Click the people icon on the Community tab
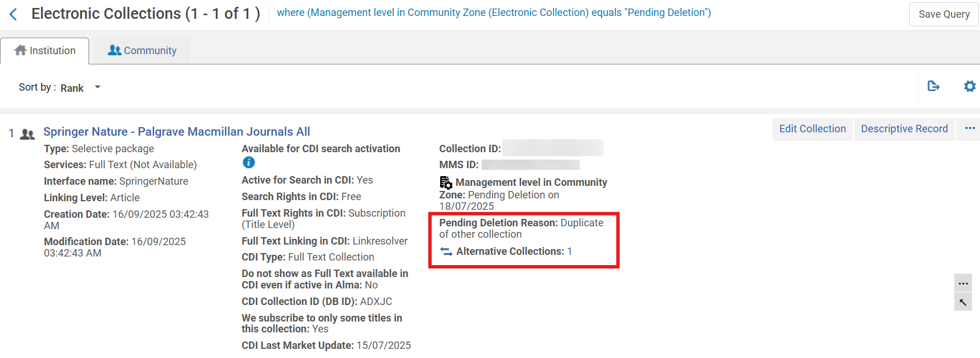The height and width of the screenshot is (358, 980). coord(113,50)
